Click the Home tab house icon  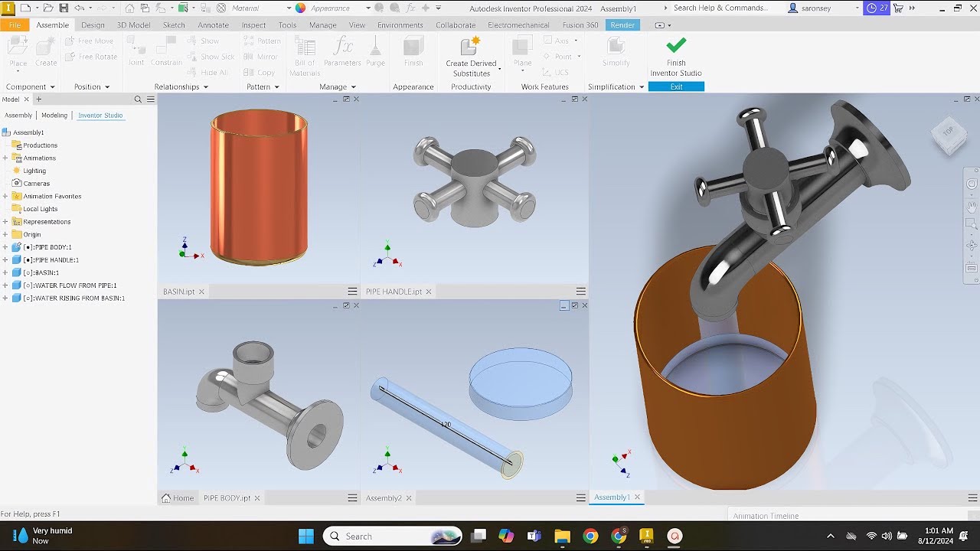click(x=166, y=498)
